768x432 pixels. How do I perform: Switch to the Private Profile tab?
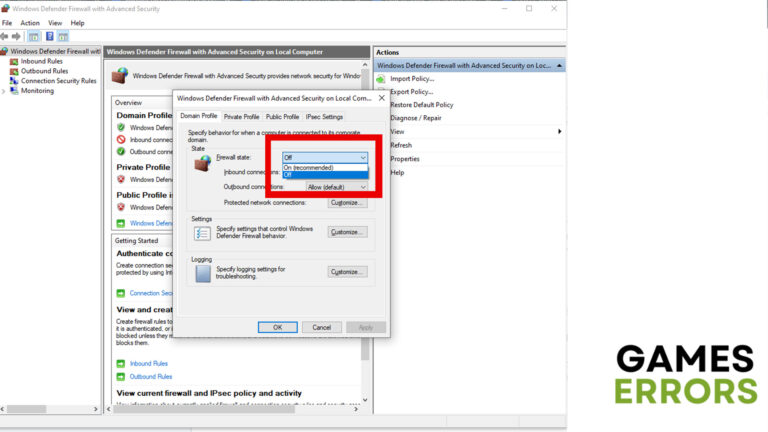241,117
